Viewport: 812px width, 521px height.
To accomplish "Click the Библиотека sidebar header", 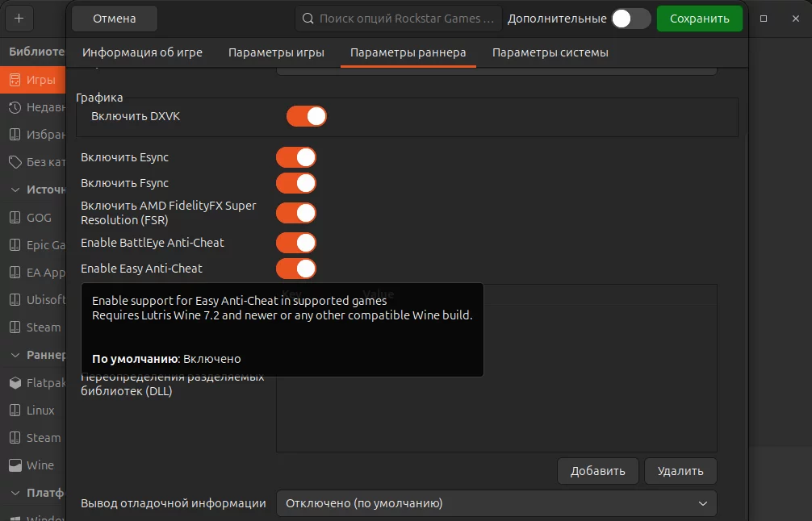I will [37, 52].
